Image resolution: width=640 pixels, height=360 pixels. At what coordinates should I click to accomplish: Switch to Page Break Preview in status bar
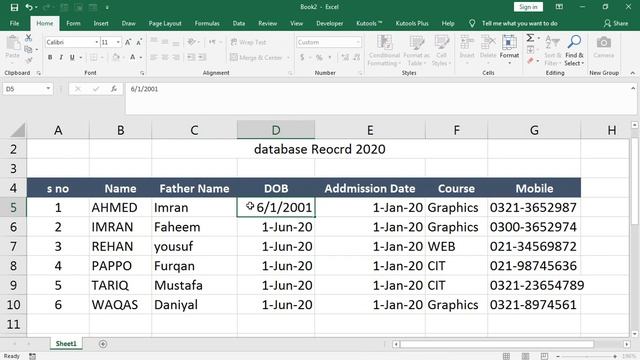(x=544, y=356)
